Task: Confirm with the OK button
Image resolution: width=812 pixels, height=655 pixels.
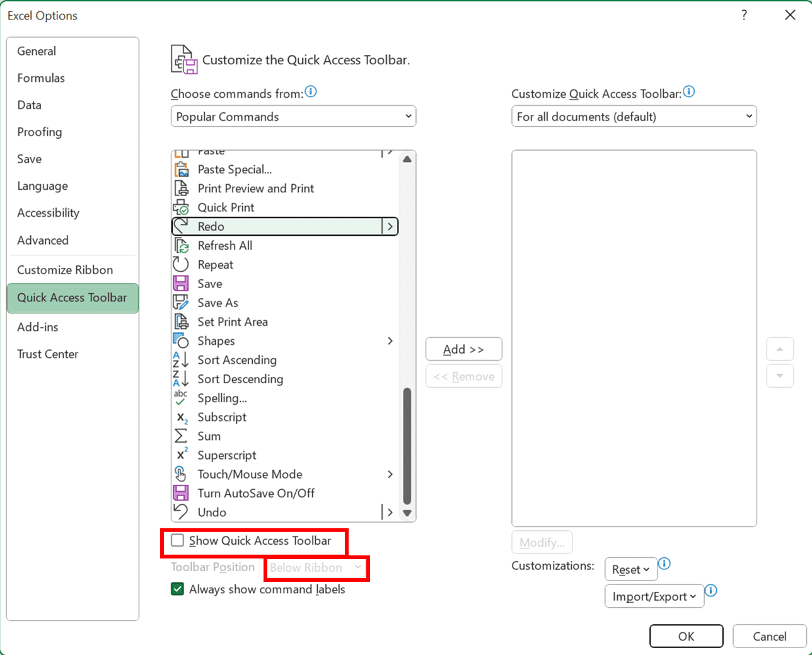Action: point(687,637)
